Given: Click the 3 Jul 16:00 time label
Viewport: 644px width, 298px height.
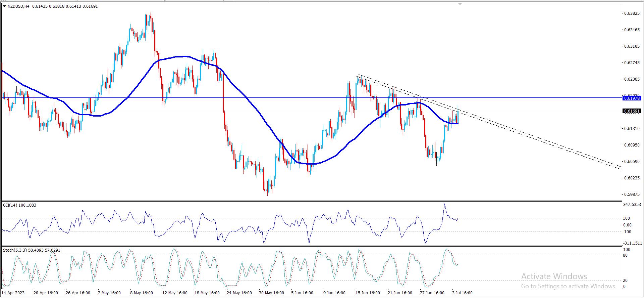Looking at the screenshot, I should point(462,293).
